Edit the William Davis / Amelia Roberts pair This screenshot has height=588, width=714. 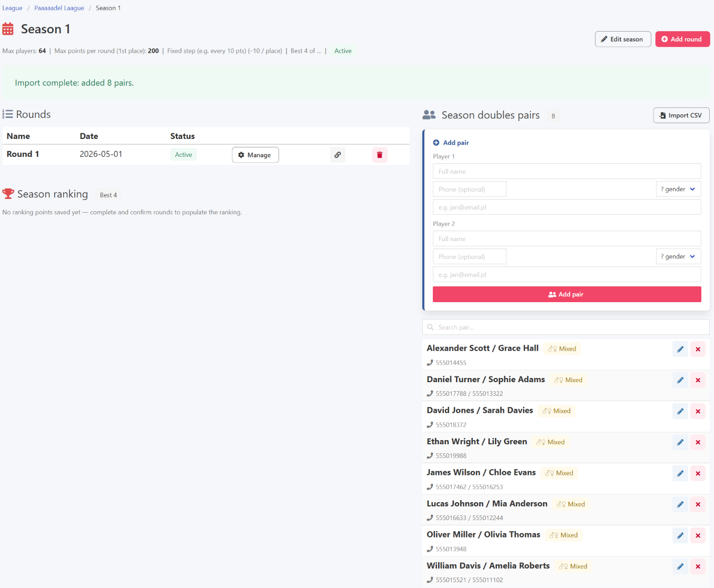[680, 566]
